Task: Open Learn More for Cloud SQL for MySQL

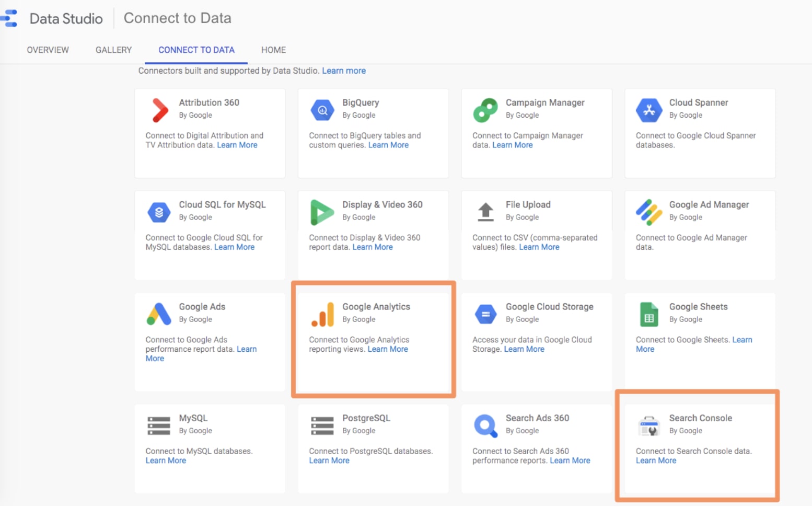Action: (x=234, y=247)
